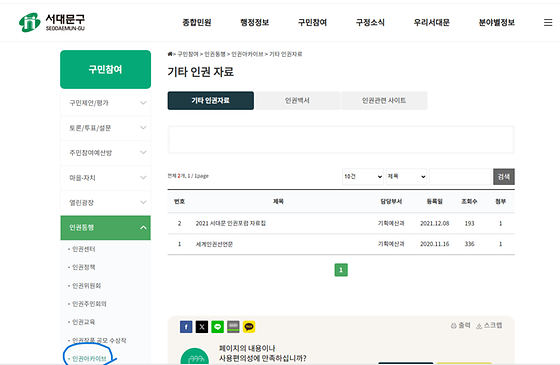
Task: Open 인권작품 공모 수상작 in the sidebar
Action: tap(99, 340)
